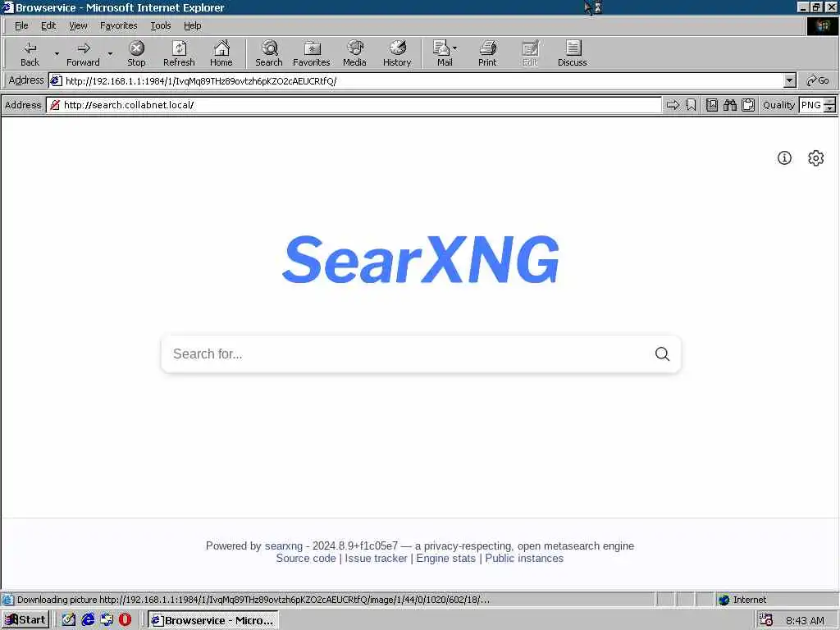840x630 pixels.
Task: Click Browservice go arrow icon
Action: point(673,105)
